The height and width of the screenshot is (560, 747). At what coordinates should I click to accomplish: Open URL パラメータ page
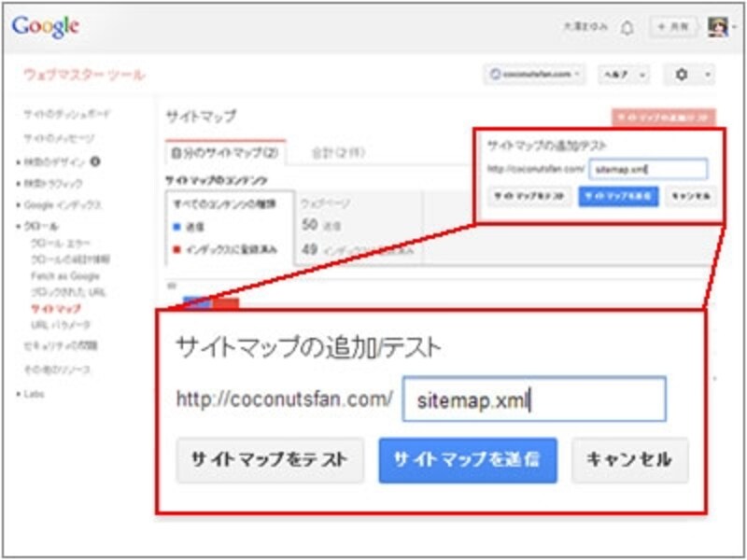coord(61,325)
